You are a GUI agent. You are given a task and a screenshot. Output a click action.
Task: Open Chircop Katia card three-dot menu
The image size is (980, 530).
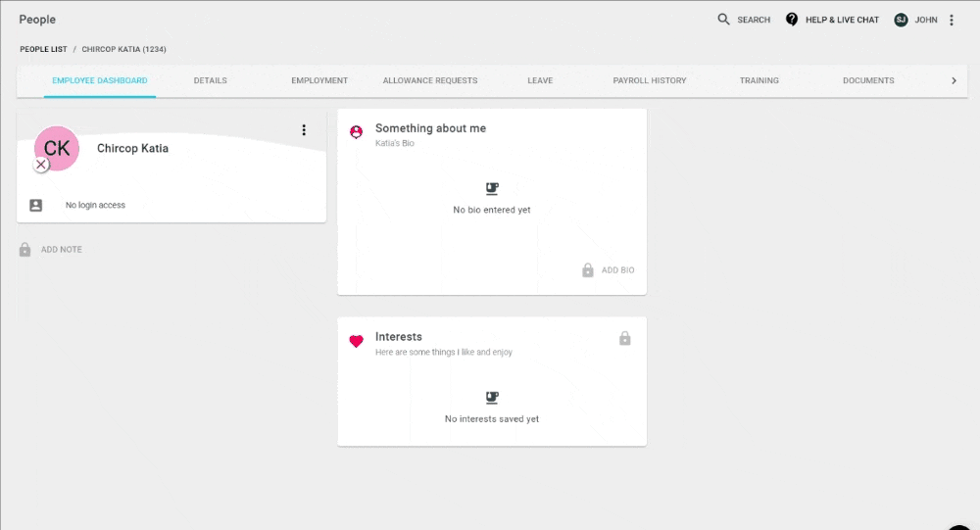coord(304,130)
